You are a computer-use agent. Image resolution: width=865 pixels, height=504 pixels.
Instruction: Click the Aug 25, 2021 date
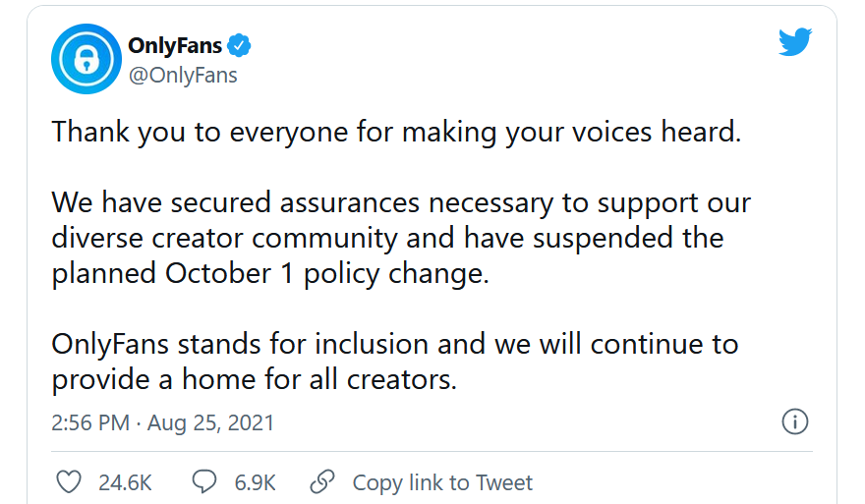pos(210,422)
